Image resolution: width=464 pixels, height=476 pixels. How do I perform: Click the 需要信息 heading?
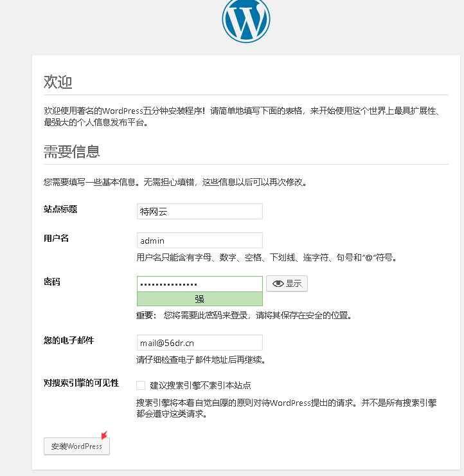pos(72,151)
